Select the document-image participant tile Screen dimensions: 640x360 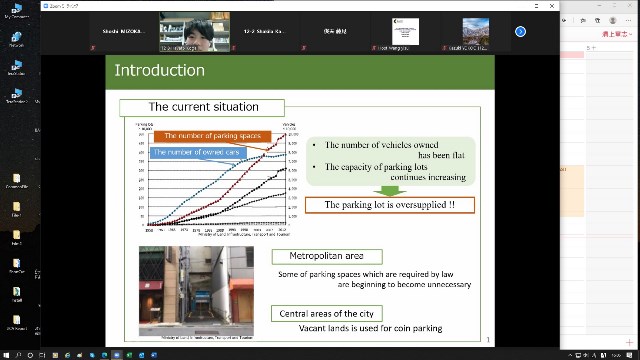pos(405,31)
